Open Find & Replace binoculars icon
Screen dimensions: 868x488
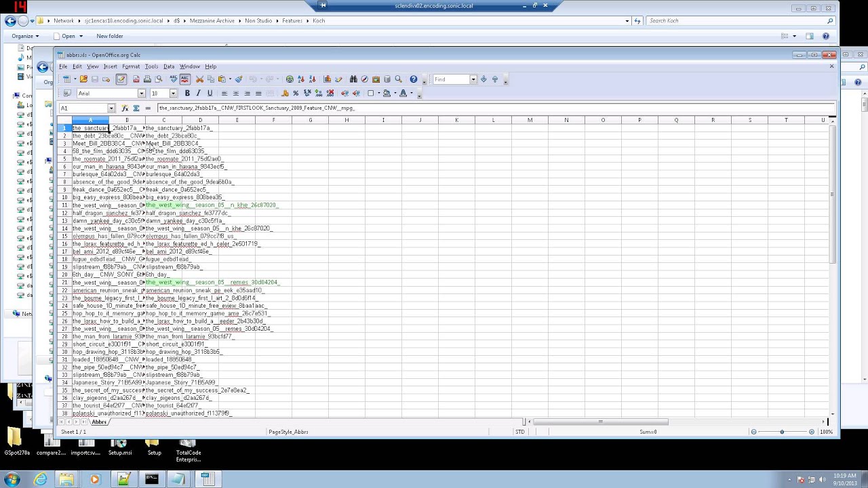tap(353, 79)
